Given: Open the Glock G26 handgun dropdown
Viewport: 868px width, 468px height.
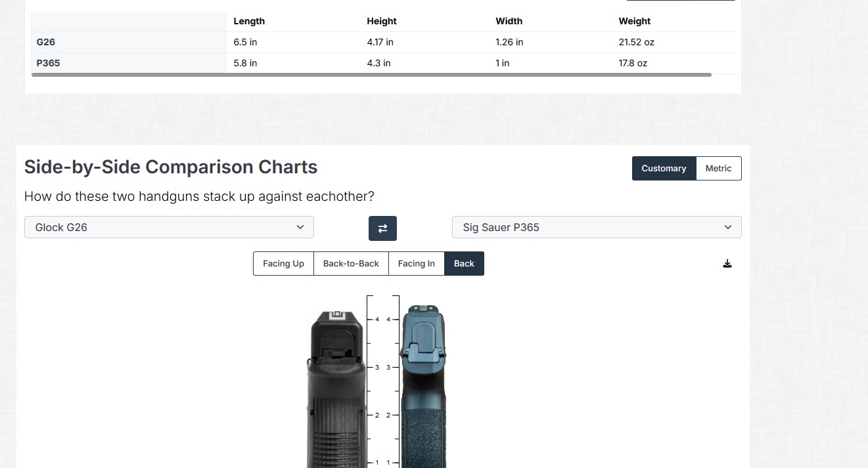Looking at the screenshot, I should pyautogui.click(x=169, y=227).
